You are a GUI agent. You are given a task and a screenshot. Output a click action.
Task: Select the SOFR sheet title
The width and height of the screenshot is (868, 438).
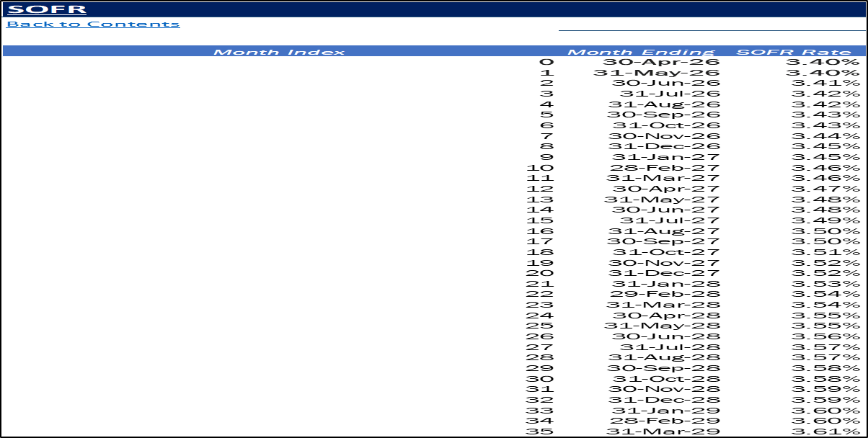[x=46, y=9]
